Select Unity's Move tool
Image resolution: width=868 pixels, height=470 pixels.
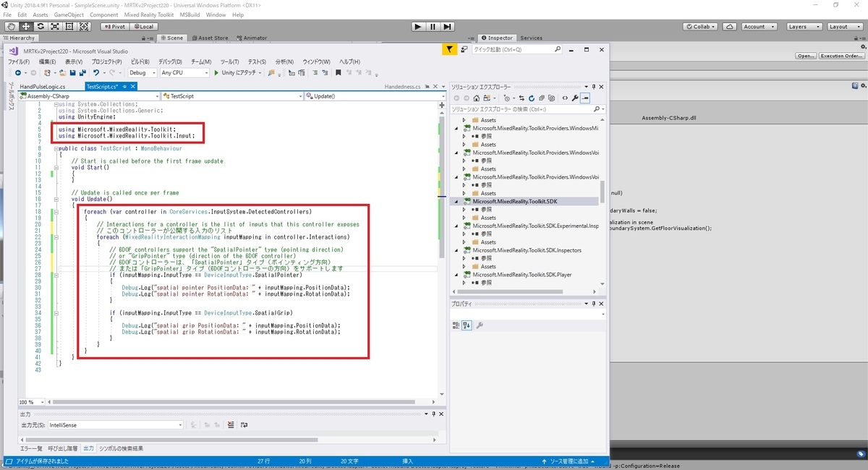click(25, 26)
